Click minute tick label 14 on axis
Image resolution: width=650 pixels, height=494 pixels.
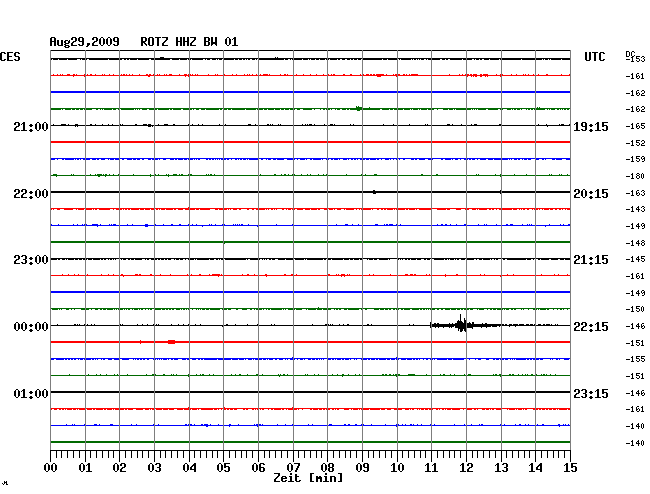point(535,467)
